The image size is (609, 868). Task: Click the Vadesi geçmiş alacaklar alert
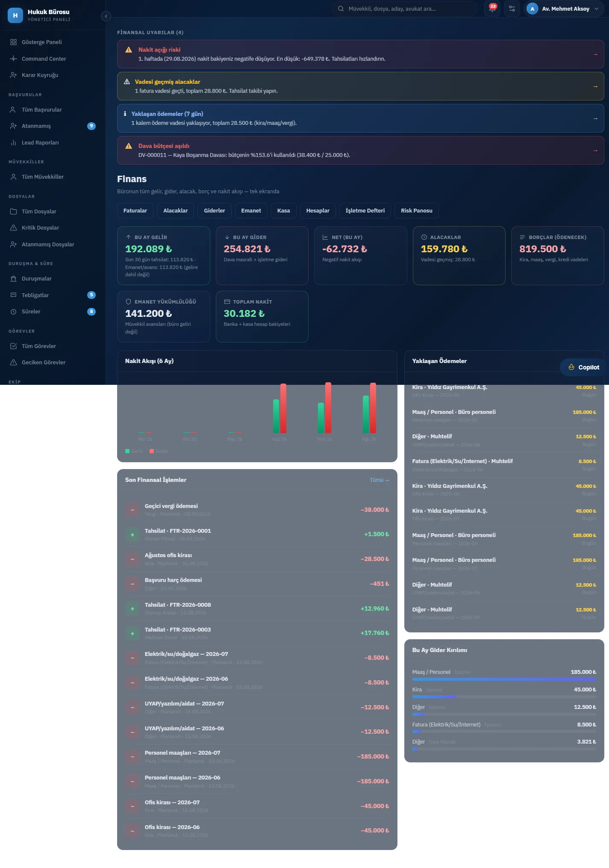coord(360,86)
